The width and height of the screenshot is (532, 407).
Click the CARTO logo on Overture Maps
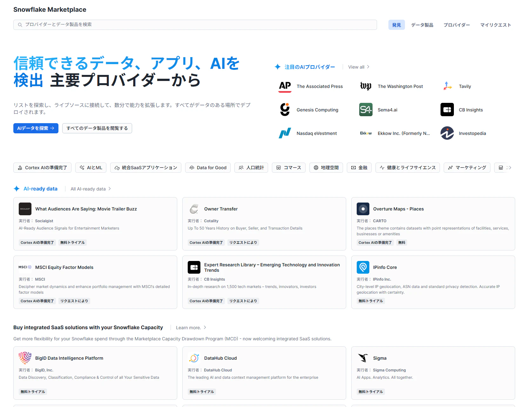(363, 209)
